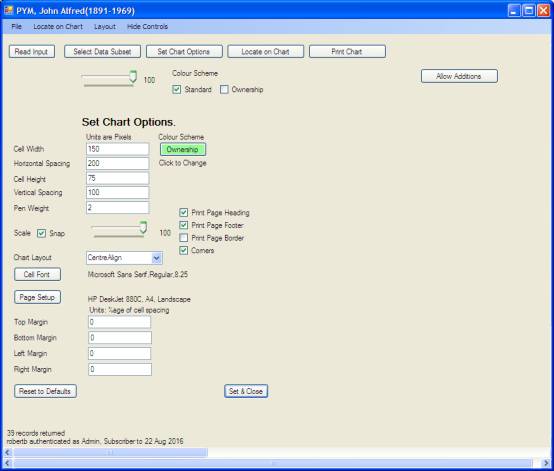The height and width of the screenshot is (471, 554).
Task: Click right arrow of bottom scrollbar
Action: (x=546, y=463)
